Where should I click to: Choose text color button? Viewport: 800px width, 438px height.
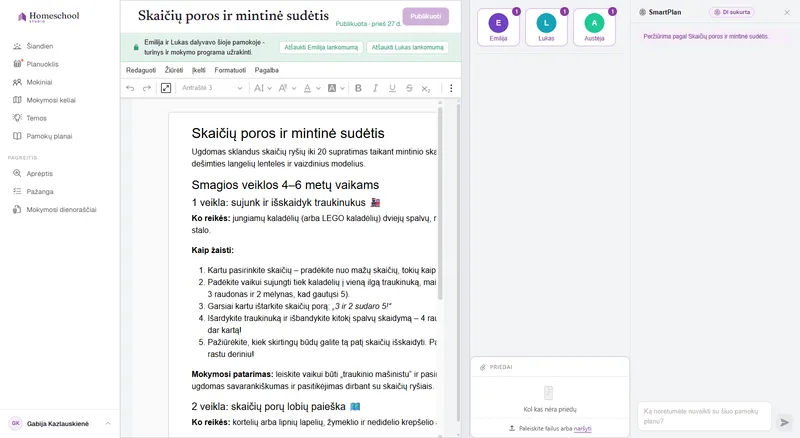[x=307, y=88]
